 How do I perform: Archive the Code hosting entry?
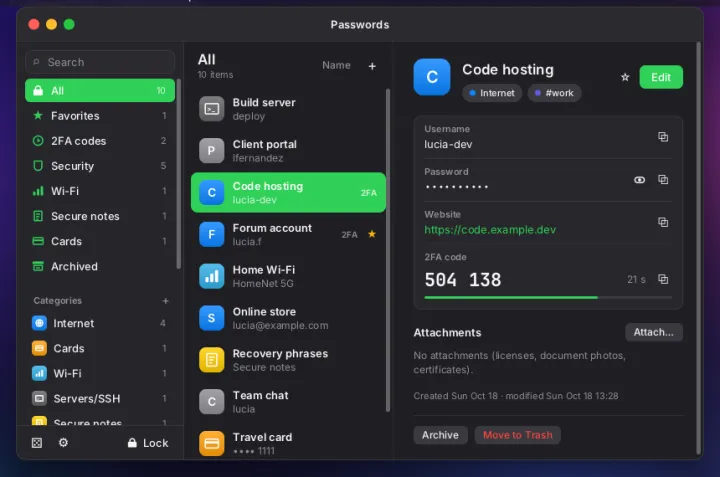click(x=440, y=435)
